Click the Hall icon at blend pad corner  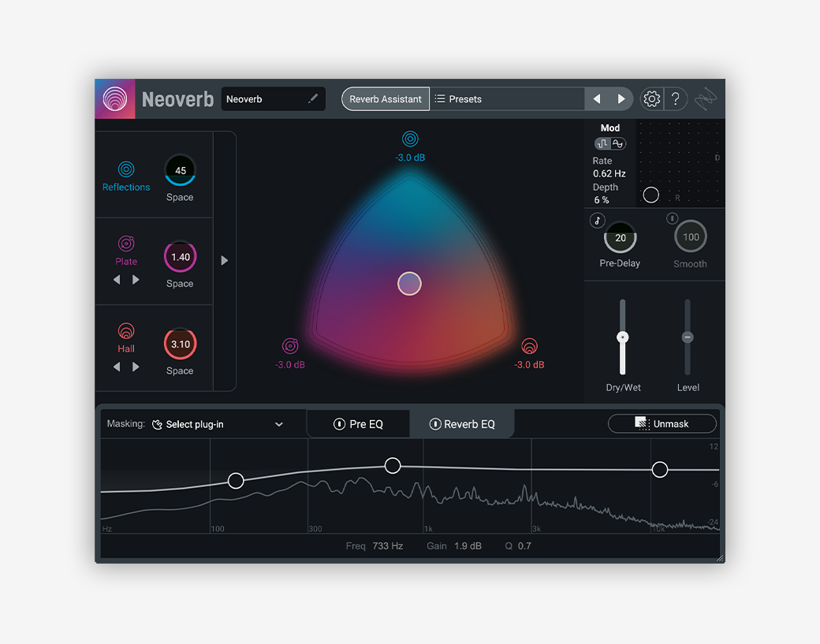point(529,346)
